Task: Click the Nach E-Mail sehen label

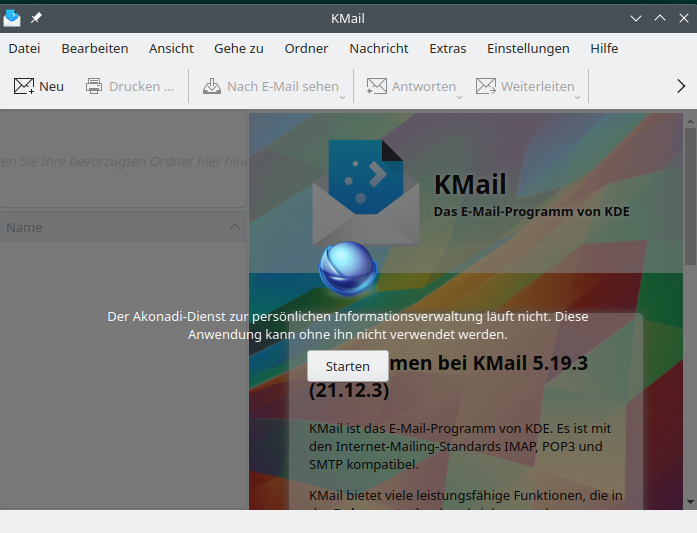Action: pos(283,86)
